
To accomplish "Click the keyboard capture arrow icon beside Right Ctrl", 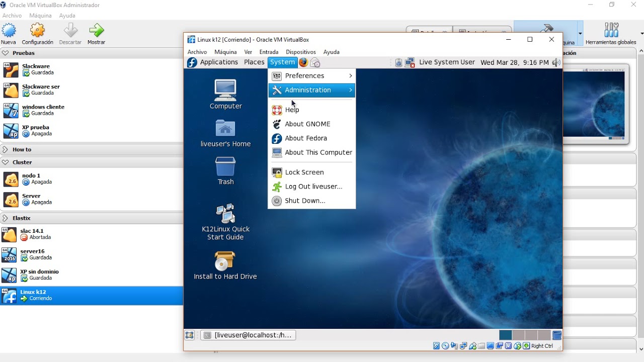I will [526, 346].
